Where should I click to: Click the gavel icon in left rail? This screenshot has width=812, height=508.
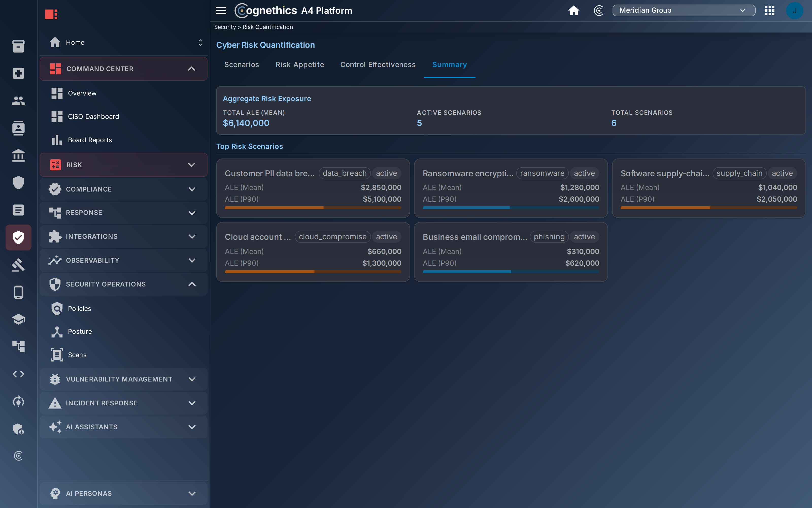[x=19, y=265]
